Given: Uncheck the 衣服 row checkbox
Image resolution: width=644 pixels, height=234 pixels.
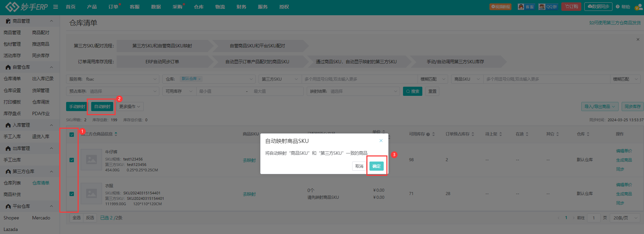Looking at the screenshot, I should coord(72,194).
